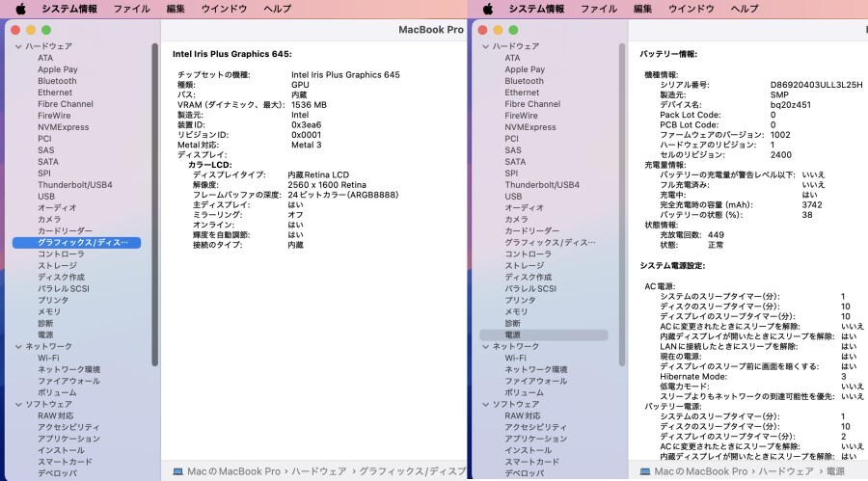Select USB in left window sidebar
Viewport: 868px width, 481px height.
(46, 197)
